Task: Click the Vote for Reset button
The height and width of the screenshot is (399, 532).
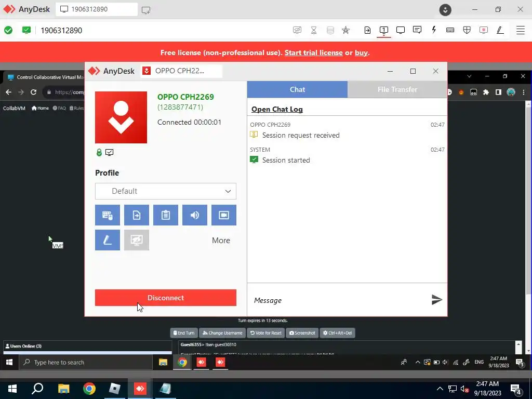Action: coord(265,333)
